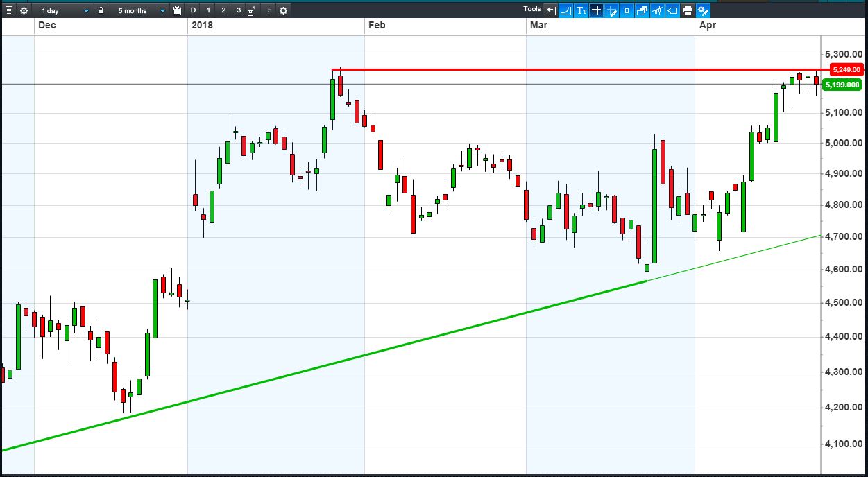This screenshot has width=868, height=477.
Task: Toggle the padlock range lock
Action: point(101,10)
